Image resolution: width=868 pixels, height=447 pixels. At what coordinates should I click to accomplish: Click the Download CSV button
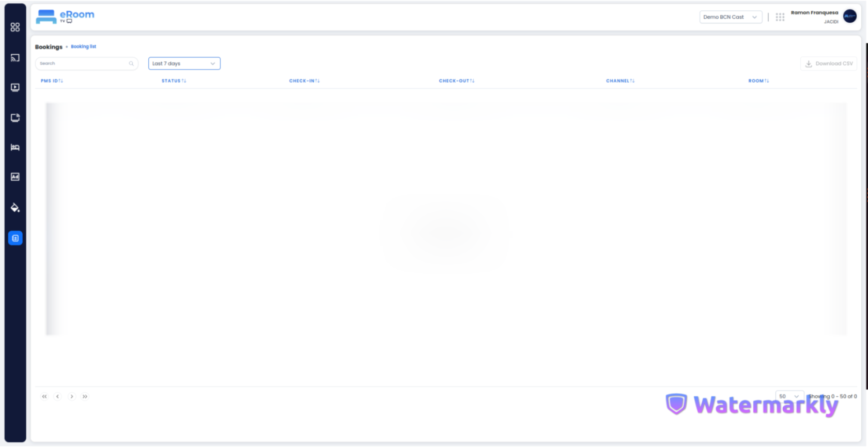pyautogui.click(x=829, y=63)
